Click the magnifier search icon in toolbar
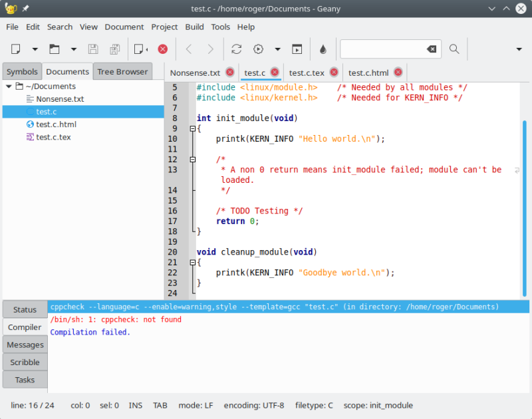Viewport: 532px width, 419px height. [x=454, y=49]
